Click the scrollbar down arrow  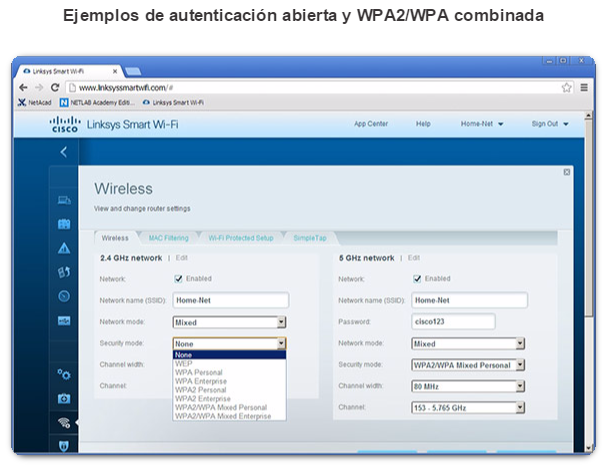(x=588, y=448)
